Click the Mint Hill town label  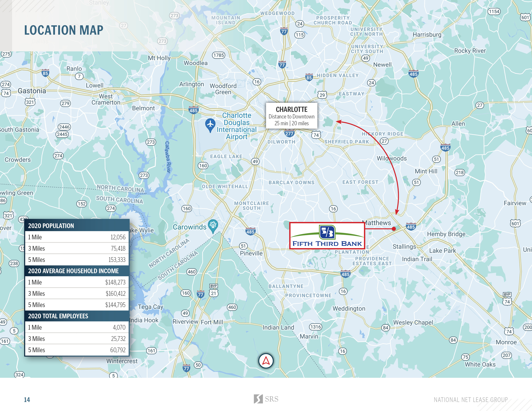(x=426, y=171)
